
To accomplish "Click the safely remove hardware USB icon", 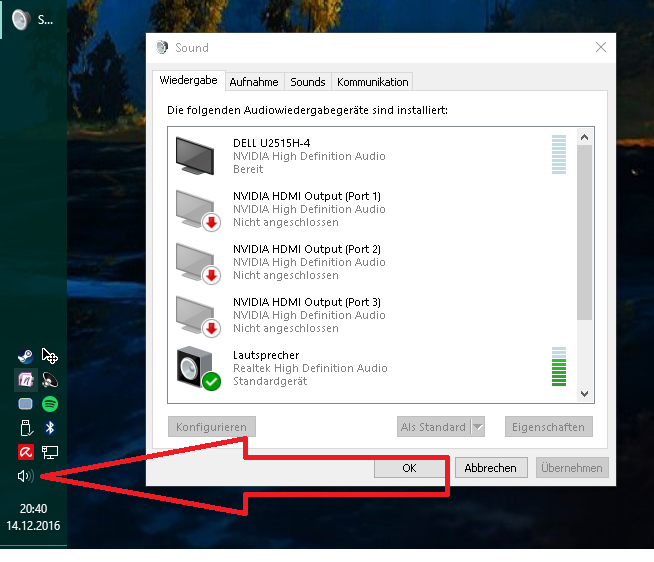I will click(26, 428).
